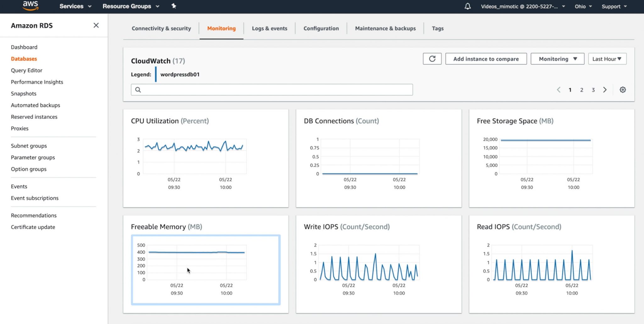
Task: Open Subnet groups
Action: pyautogui.click(x=29, y=146)
